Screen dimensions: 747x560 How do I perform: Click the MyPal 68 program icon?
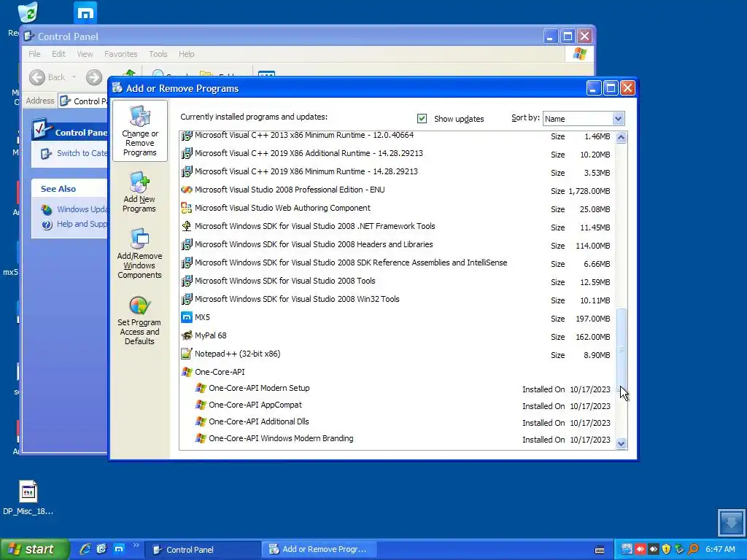click(186, 335)
